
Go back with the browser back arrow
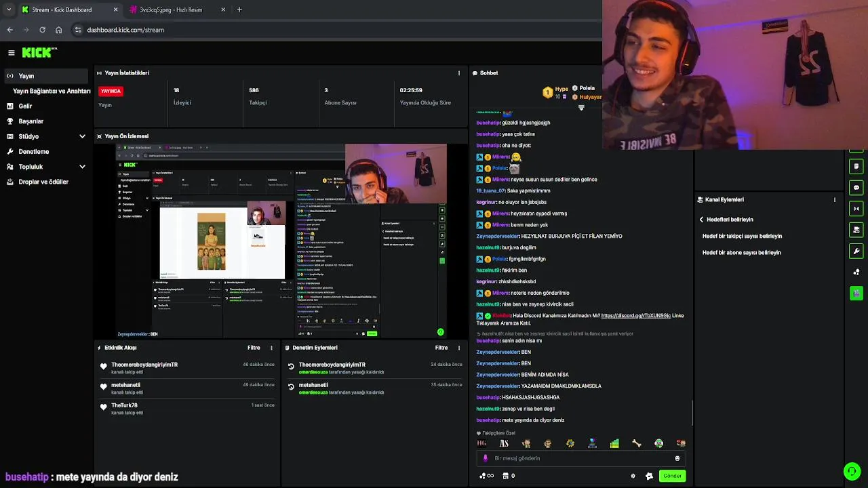pyautogui.click(x=9, y=30)
